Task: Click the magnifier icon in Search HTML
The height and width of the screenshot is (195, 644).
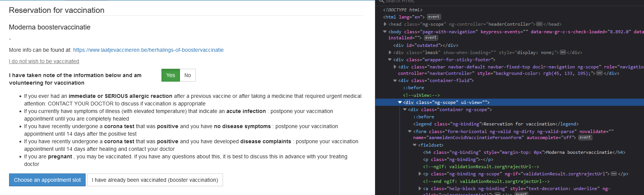Action: [x=381, y=2]
